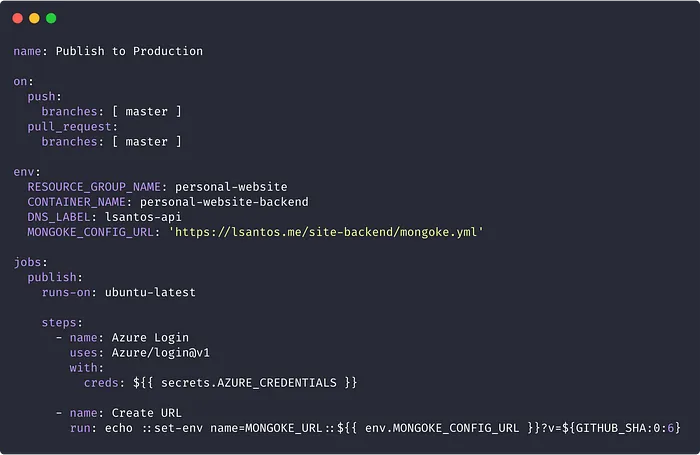The height and width of the screenshot is (455, 700).
Task: Click the 'ubuntu-latest' runner value
Action: pos(150,292)
